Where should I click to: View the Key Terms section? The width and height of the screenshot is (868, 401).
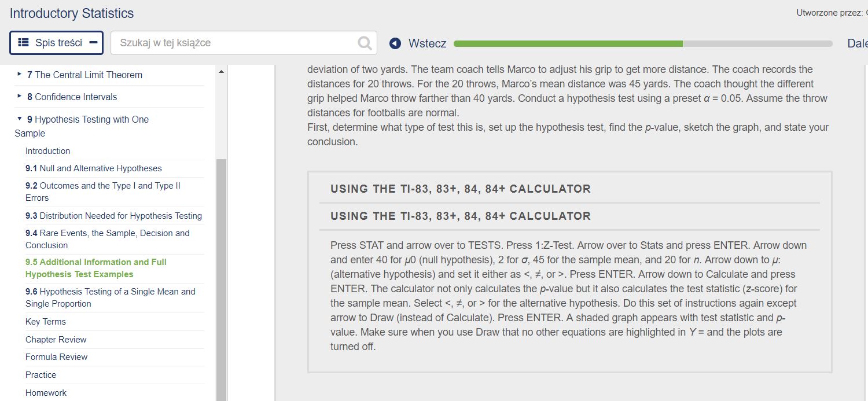coord(46,321)
